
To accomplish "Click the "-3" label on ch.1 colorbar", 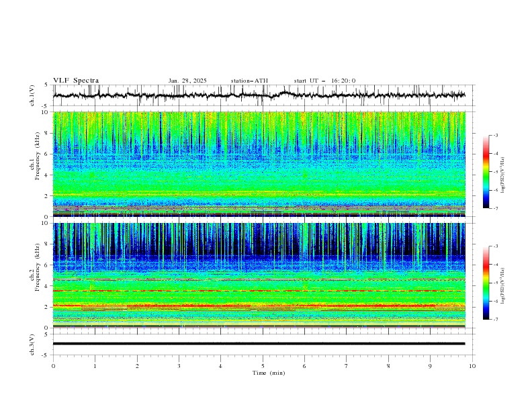I will click(496, 135).
